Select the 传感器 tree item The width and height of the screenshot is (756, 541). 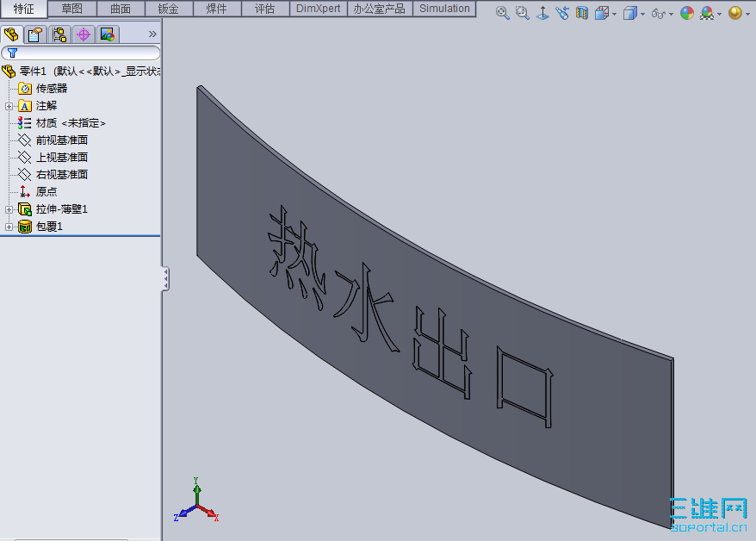(x=52, y=88)
